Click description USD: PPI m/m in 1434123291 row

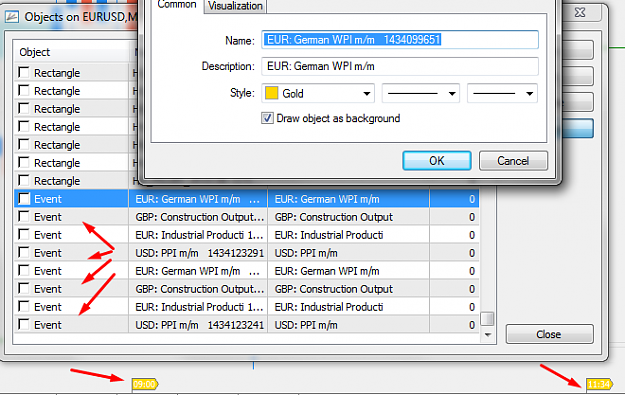[306, 253]
